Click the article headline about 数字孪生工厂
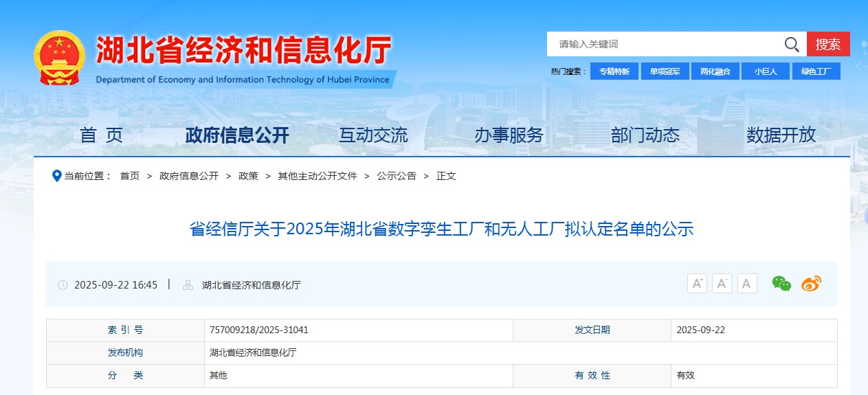The image size is (868, 395). click(x=441, y=229)
